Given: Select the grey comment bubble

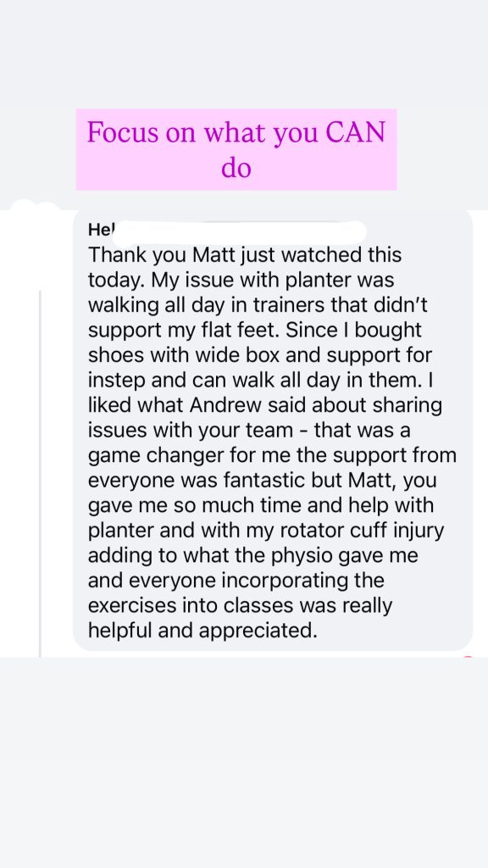Looking at the screenshot, I should click(x=273, y=430).
